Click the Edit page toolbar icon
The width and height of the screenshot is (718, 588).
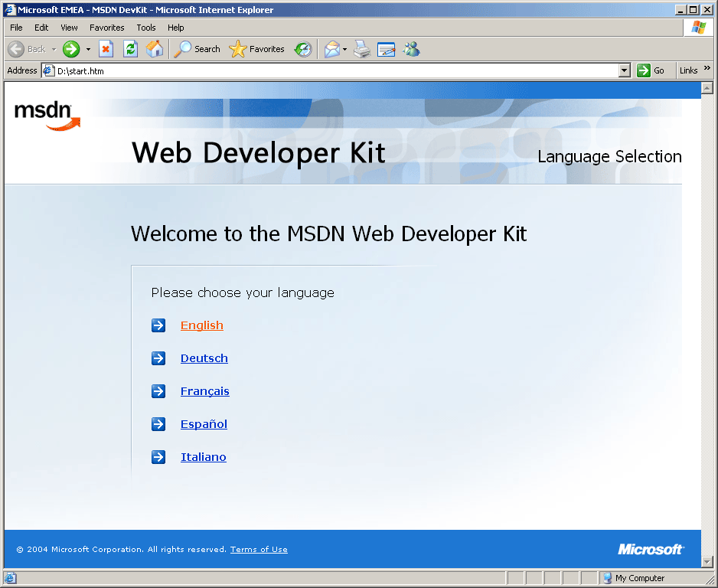(x=386, y=49)
